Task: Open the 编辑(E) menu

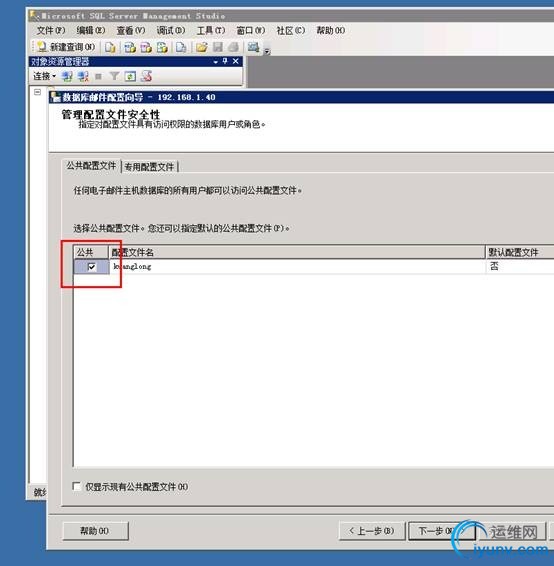Action: click(91, 30)
